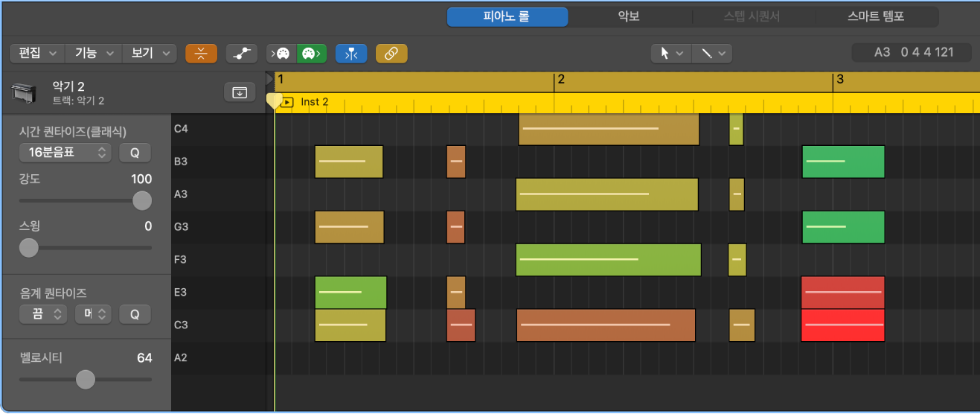This screenshot has width=980, height=414.
Task: Click the Show Automation curve icon
Action: (241, 54)
